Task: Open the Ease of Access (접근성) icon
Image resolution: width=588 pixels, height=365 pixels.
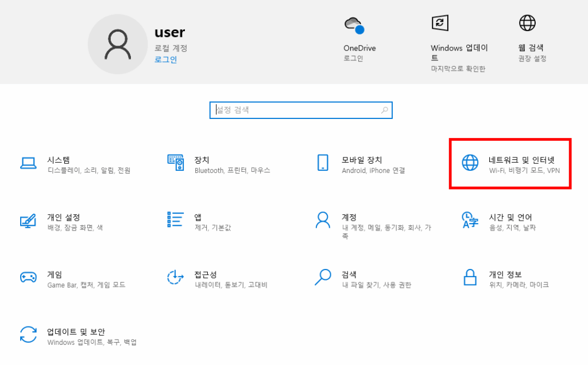Action: tap(175, 277)
